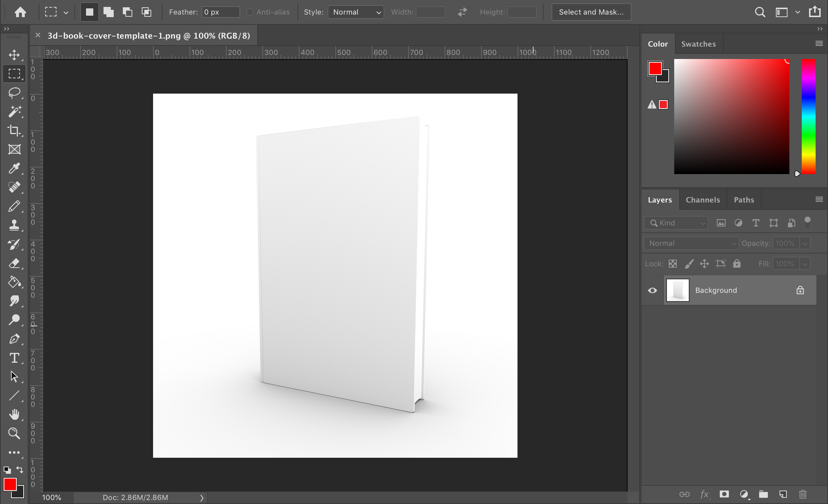The height and width of the screenshot is (504, 828).
Task: Enable the Anti-alias option
Action: [250, 12]
